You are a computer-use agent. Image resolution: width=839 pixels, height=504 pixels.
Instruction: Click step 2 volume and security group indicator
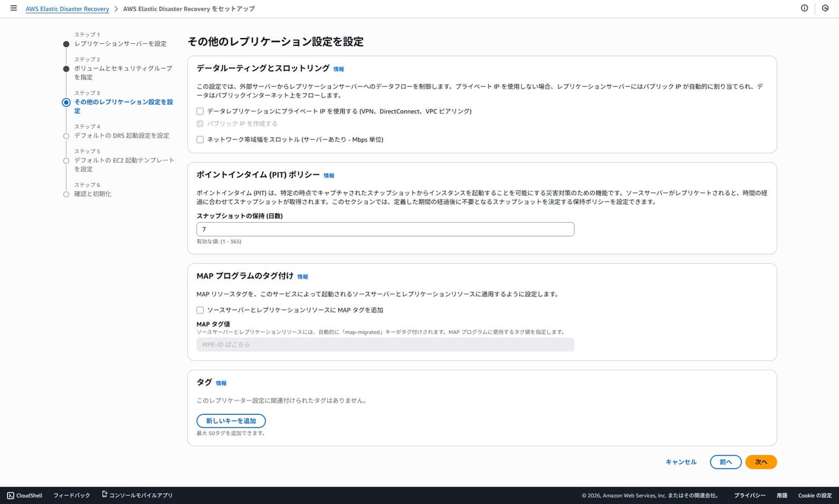[66, 68]
